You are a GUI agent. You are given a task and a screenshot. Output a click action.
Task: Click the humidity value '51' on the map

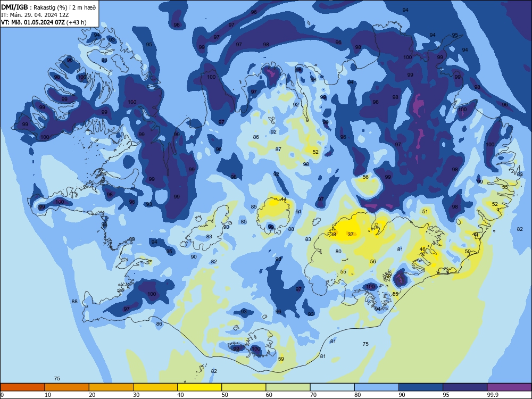click(x=425, y=211)
